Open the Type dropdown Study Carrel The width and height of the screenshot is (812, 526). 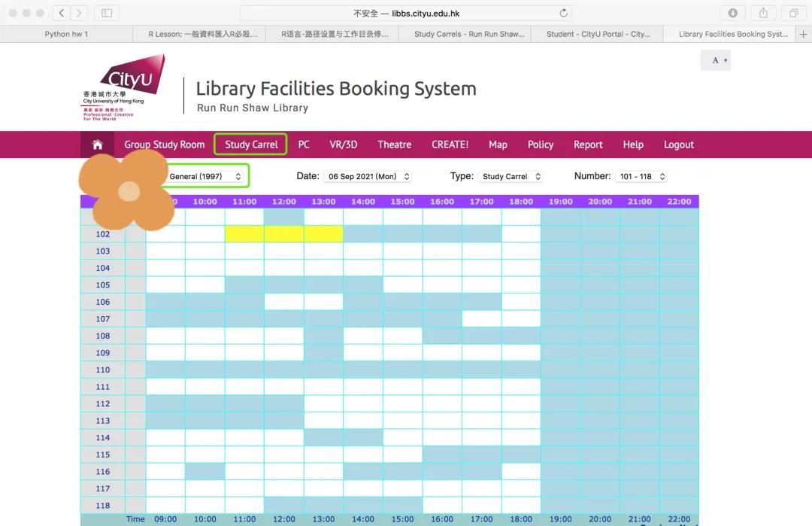[510, 176]
